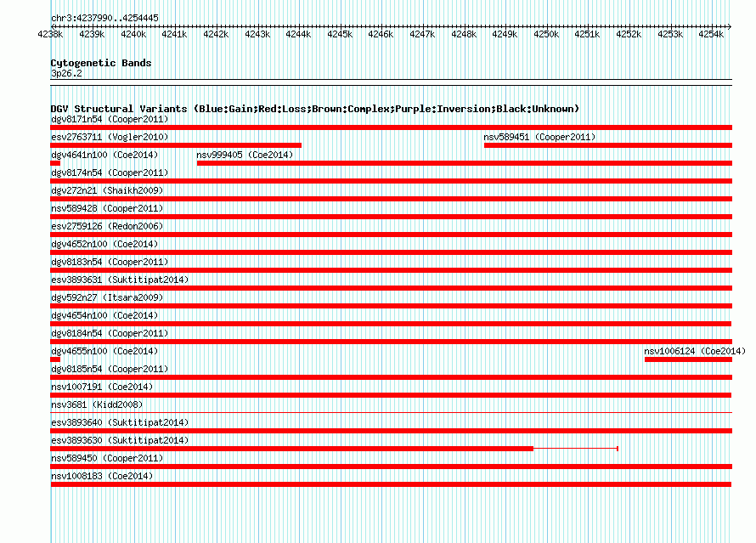Click the red bar under esv2763711

176,145
